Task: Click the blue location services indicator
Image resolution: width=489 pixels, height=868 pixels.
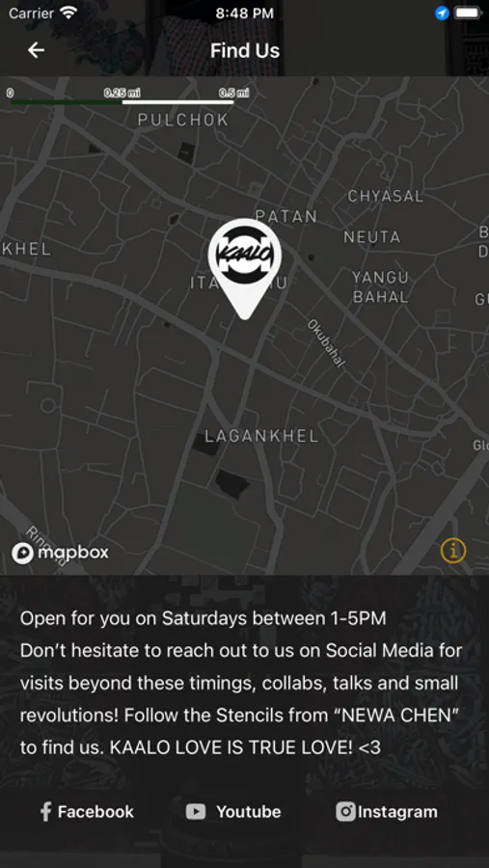Action: pos(442,14)
